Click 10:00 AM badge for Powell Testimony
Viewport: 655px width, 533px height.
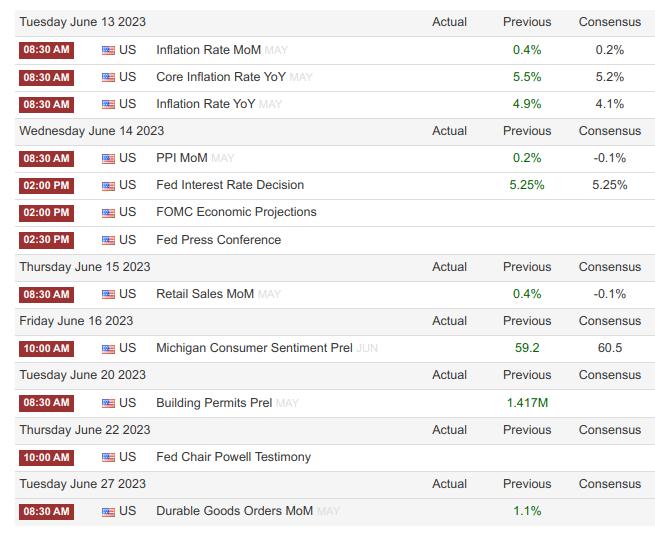(x=46, y=457)
